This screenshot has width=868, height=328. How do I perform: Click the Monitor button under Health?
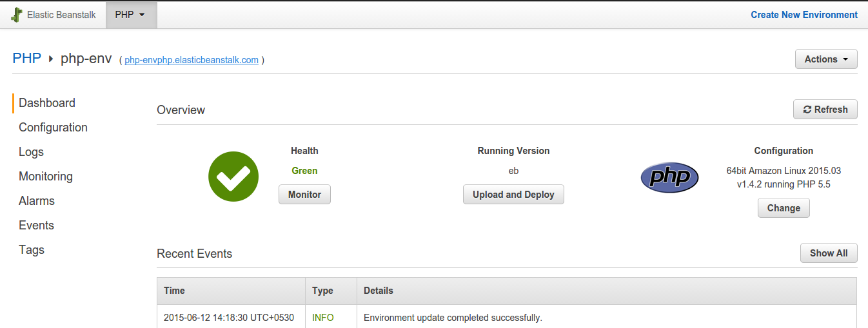click(304, 195)
